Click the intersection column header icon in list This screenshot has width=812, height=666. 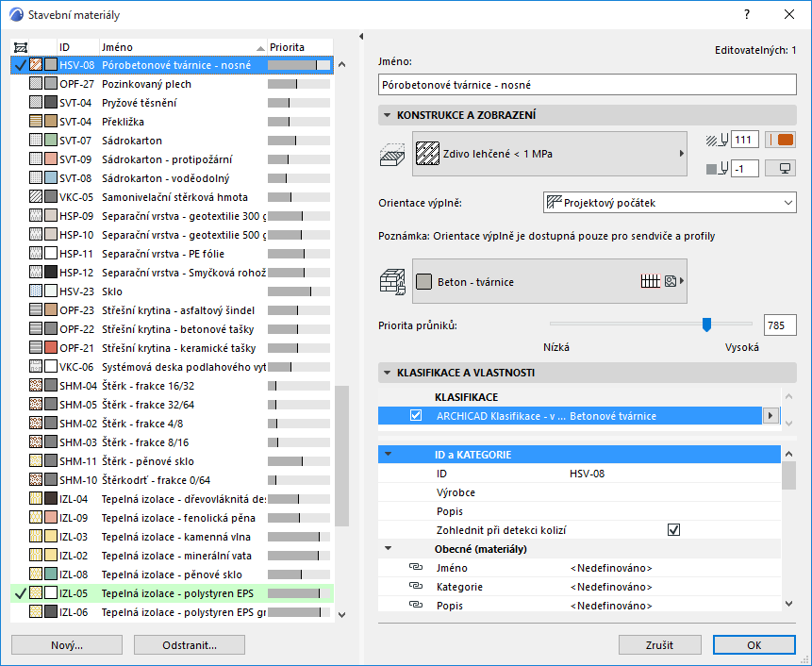[20, 47]
